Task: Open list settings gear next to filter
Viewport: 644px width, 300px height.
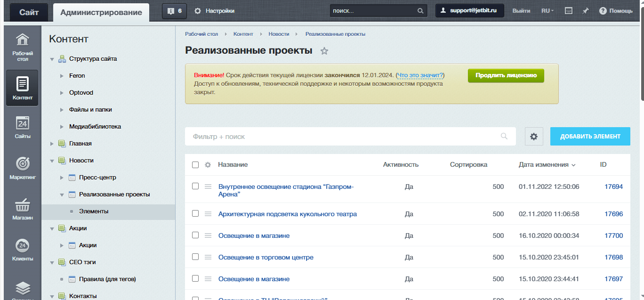Action: tap(534, 136)
